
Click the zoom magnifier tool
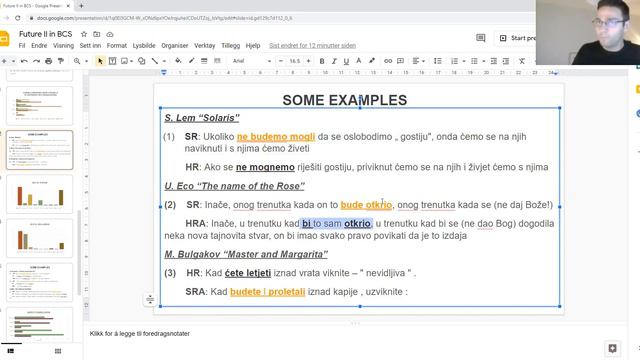[77, 61]
